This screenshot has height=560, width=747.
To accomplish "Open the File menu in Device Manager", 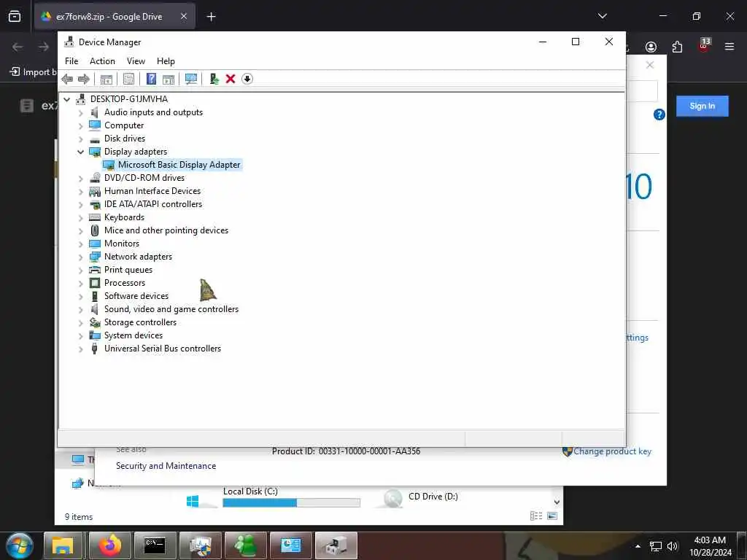I will pyautogui.click(x=71, y=61).
